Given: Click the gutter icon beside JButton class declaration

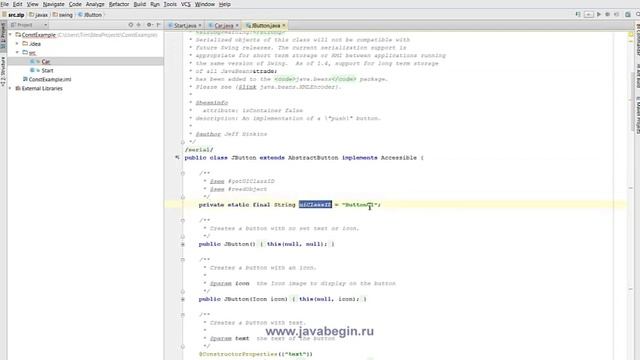Looking at the screenshot, I should coord(177,158).
